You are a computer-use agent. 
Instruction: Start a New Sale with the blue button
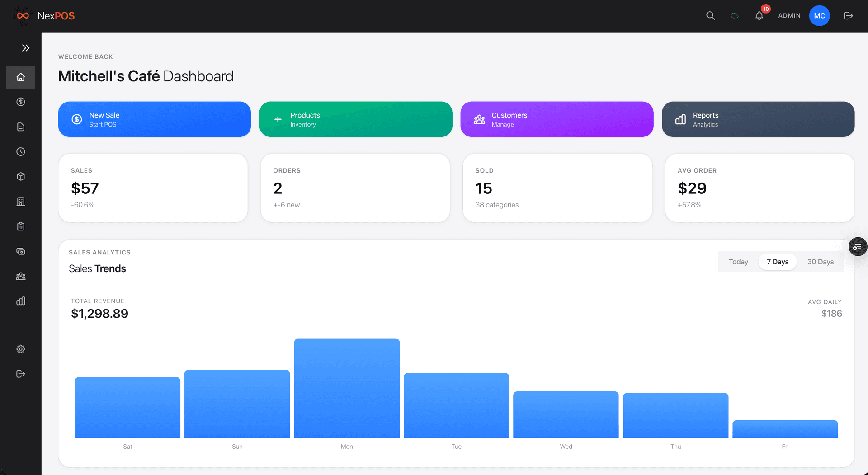tap(154, 119)
